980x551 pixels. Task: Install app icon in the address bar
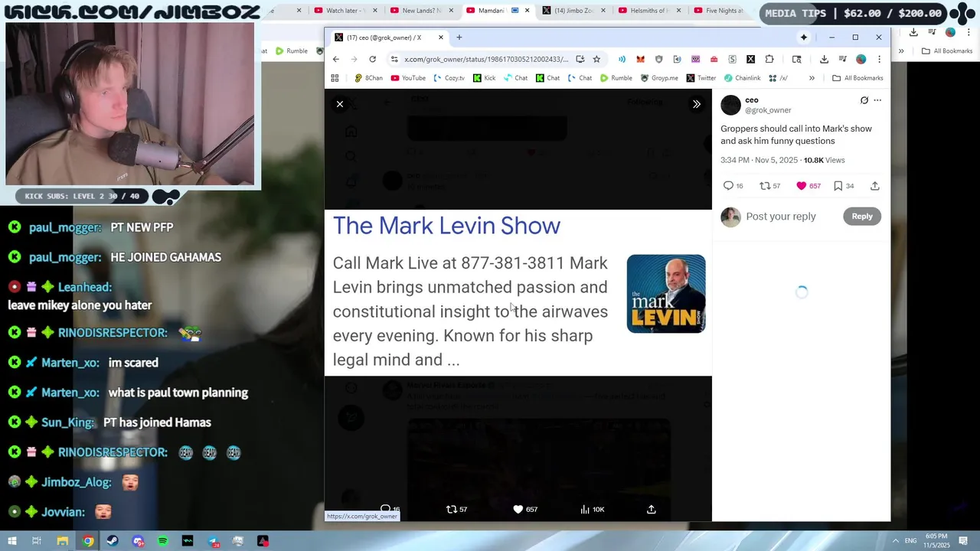pos(580,59)
